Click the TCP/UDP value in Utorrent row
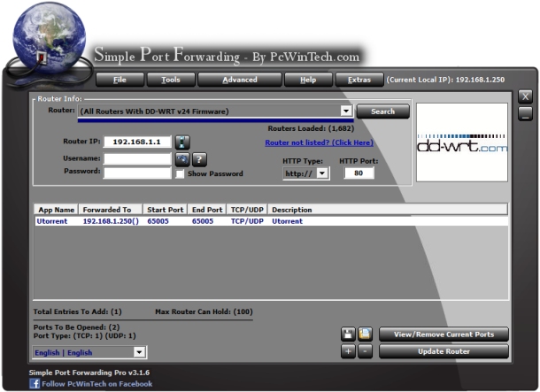The image size is (540, 392). pos(247,221)
